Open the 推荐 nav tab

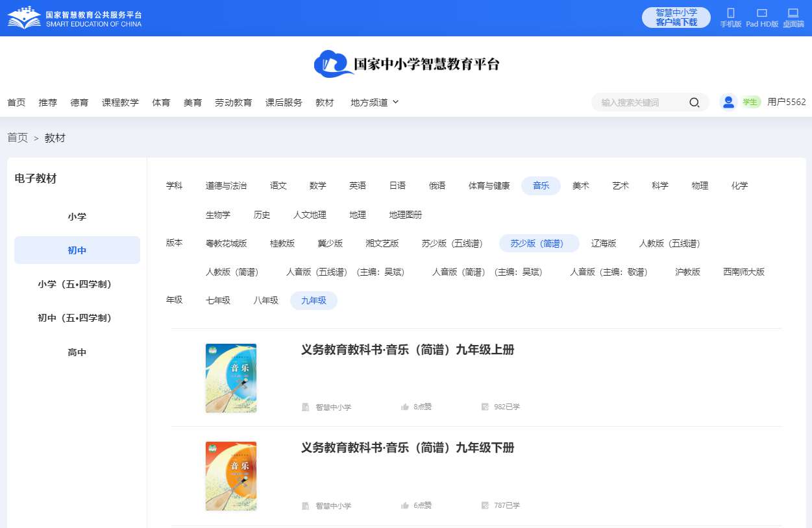coord(48,102)
